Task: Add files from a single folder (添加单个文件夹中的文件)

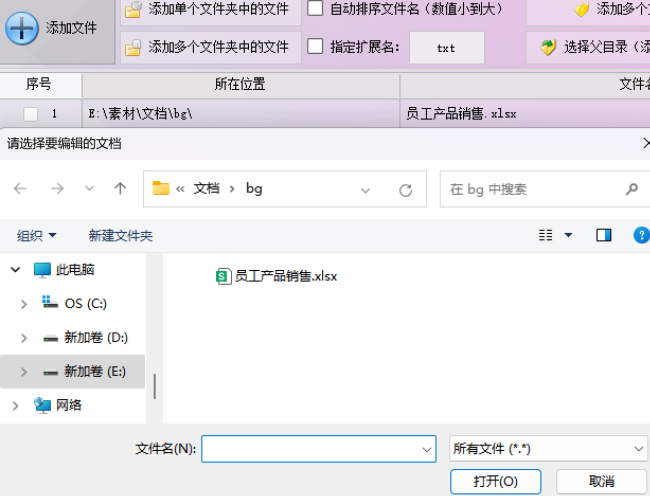Action: [211, 10]
